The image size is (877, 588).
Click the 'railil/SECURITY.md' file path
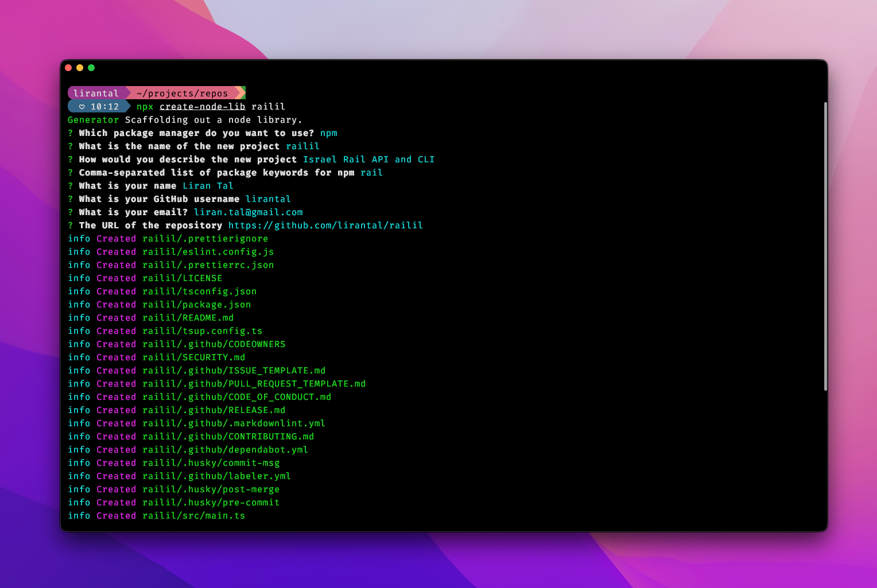(x=193, y=357)
